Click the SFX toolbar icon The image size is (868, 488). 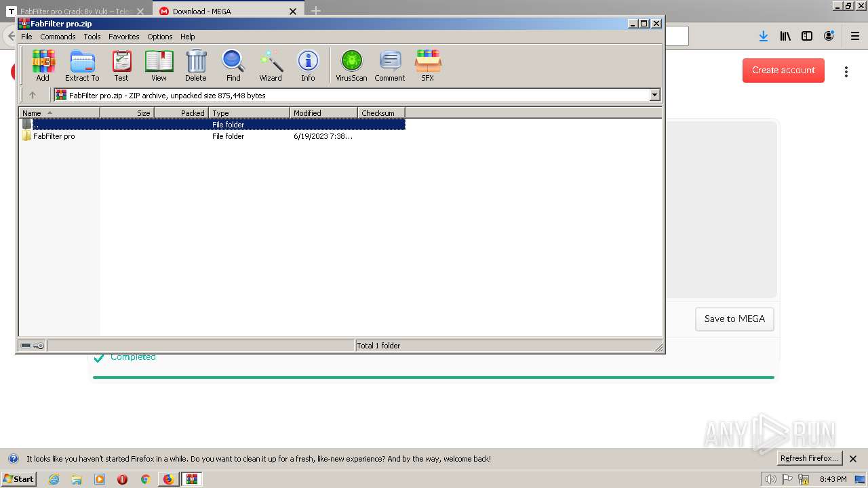point(427,66)
